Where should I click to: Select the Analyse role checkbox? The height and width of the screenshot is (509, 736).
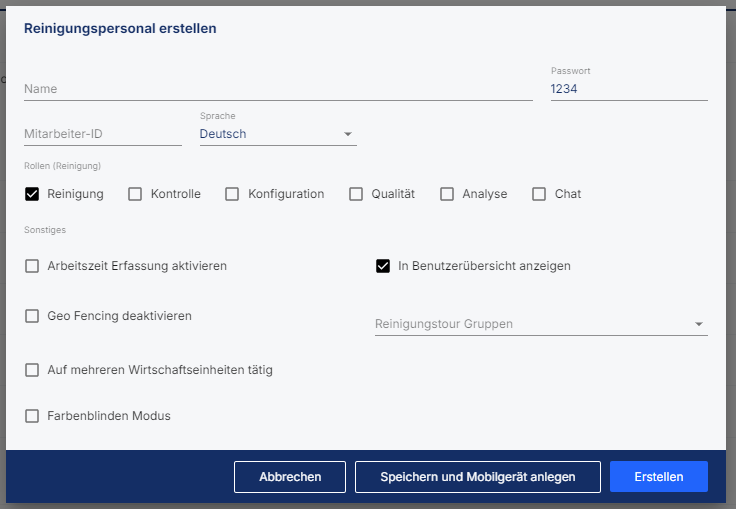[x=447, y=194]
